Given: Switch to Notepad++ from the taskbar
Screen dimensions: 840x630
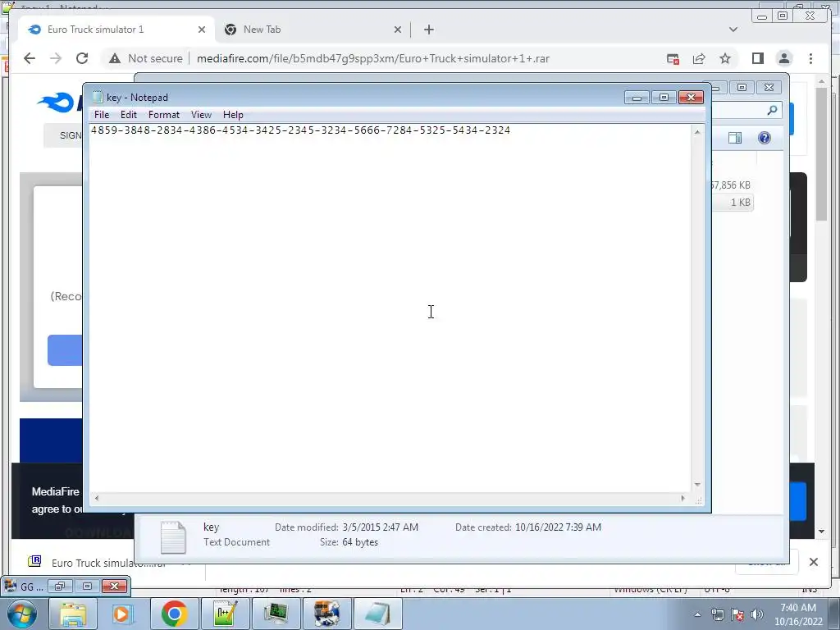Looking at the screenshot, I should (x=225, y=614).
